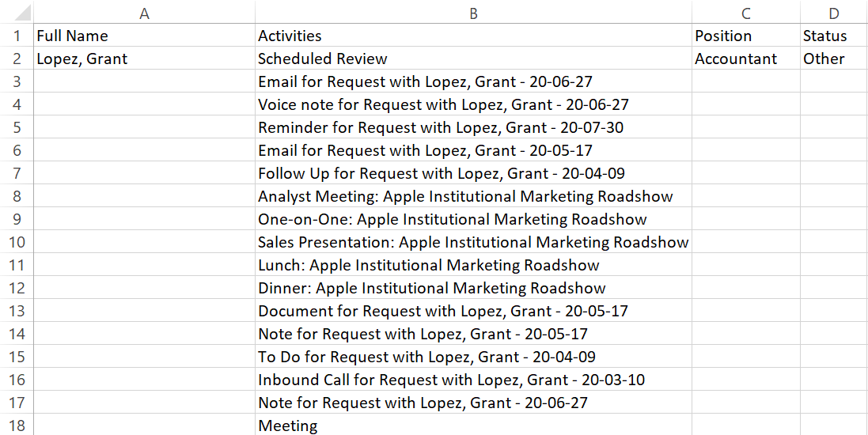Select the Full Name header cell

point(144,36)
